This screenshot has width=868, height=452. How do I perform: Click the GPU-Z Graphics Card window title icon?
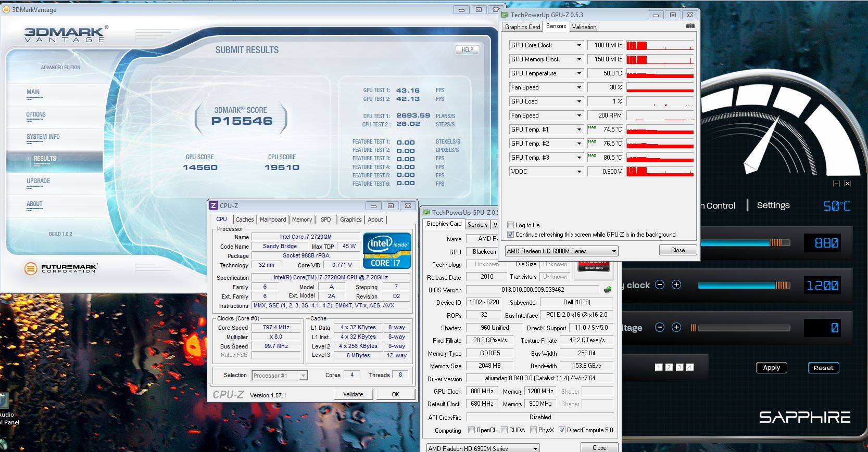tap(426, 212)
